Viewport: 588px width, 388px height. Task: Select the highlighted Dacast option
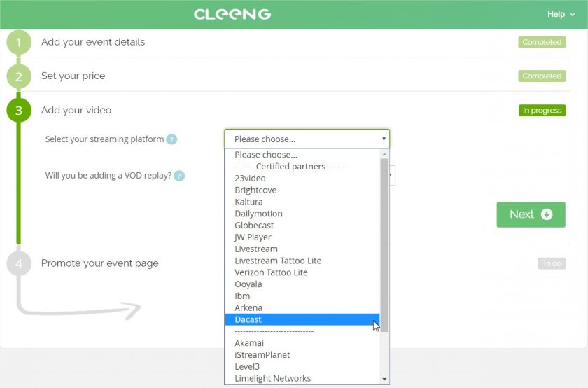point(302,319)
